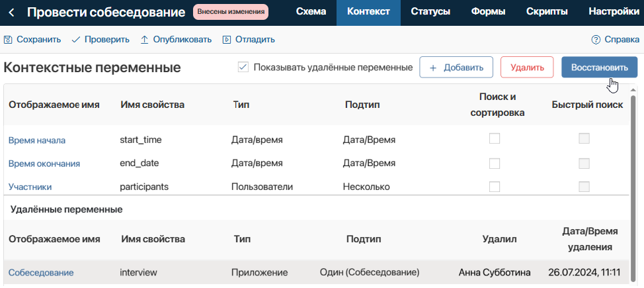The image size is (644, 288).
Task: Open the Справка help link
Action: pos(622,40)
